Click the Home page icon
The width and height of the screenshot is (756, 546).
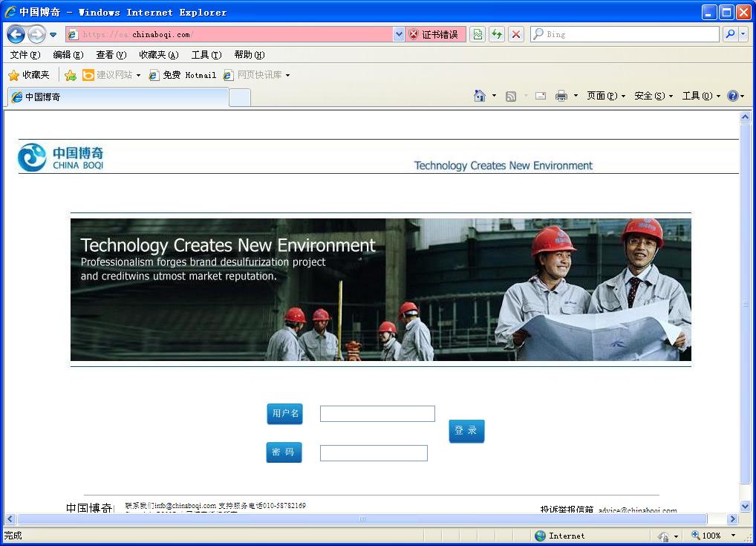(x=479, y=96)
